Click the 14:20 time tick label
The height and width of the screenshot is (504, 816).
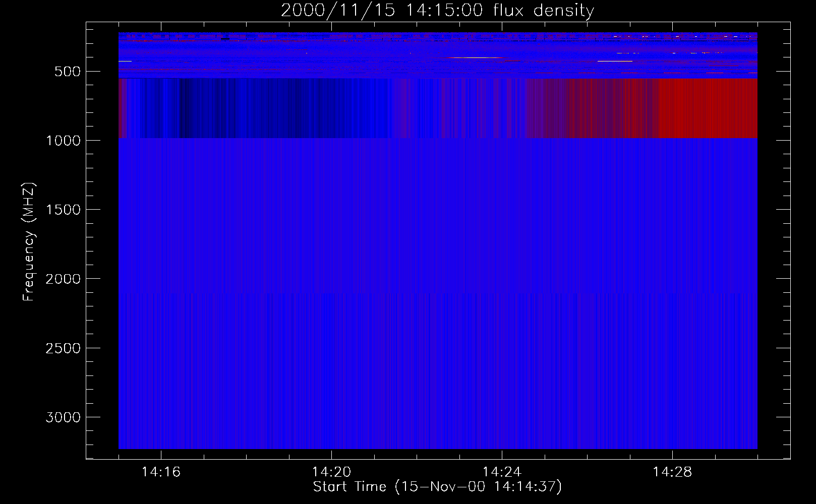pos(331,472)
